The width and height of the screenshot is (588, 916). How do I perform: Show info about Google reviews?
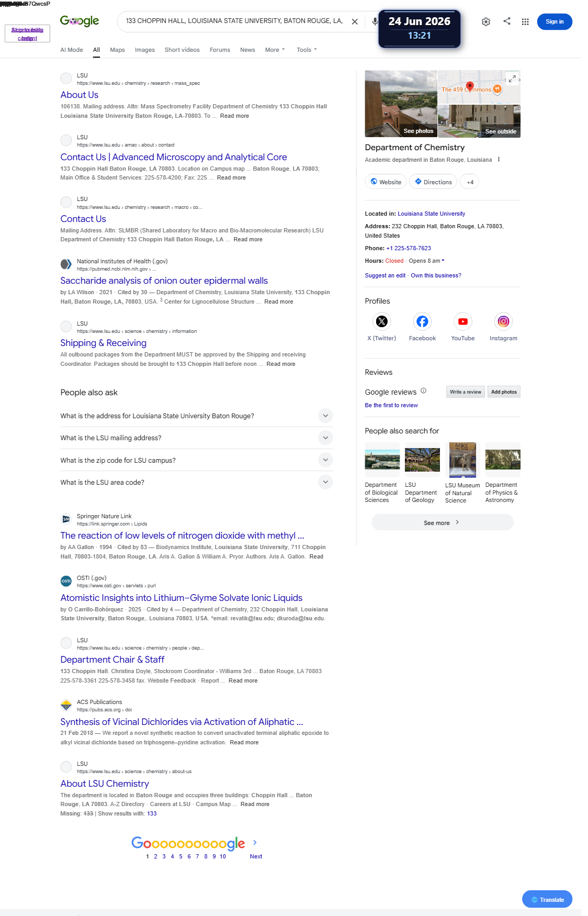coord(424,390)
